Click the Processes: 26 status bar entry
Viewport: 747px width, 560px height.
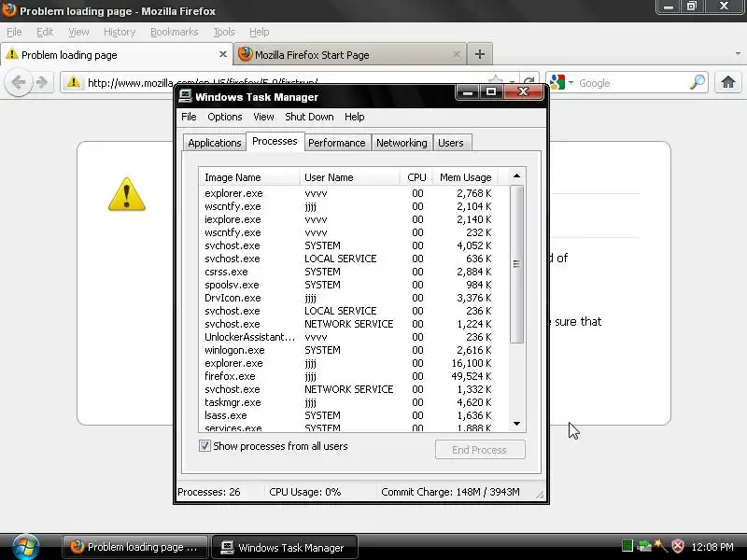[x=208, y=492]
